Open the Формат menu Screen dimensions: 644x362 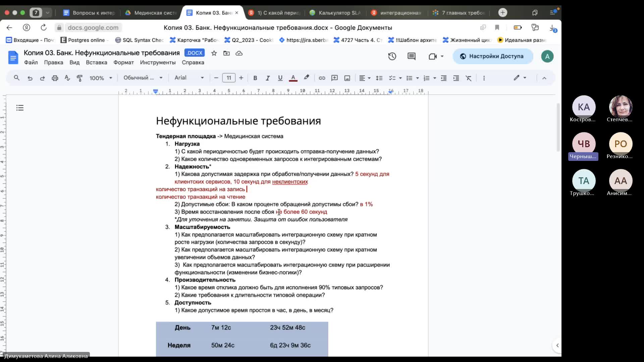tap(123, 62)
